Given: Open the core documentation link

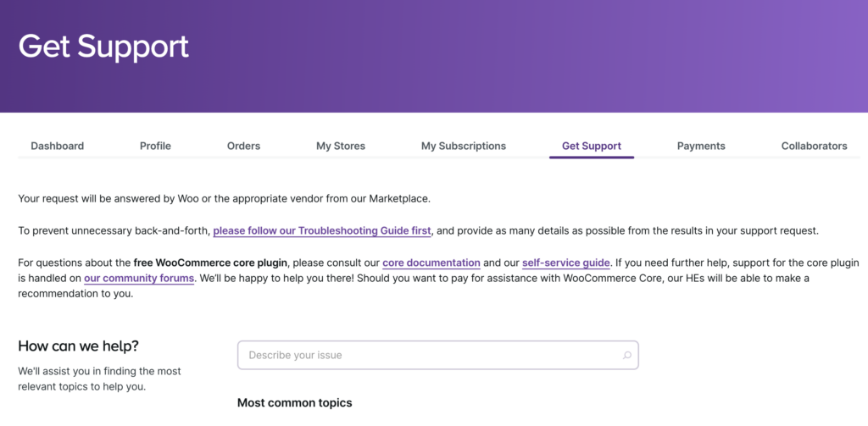Looking at the screenshot, I should click(431, 263).
